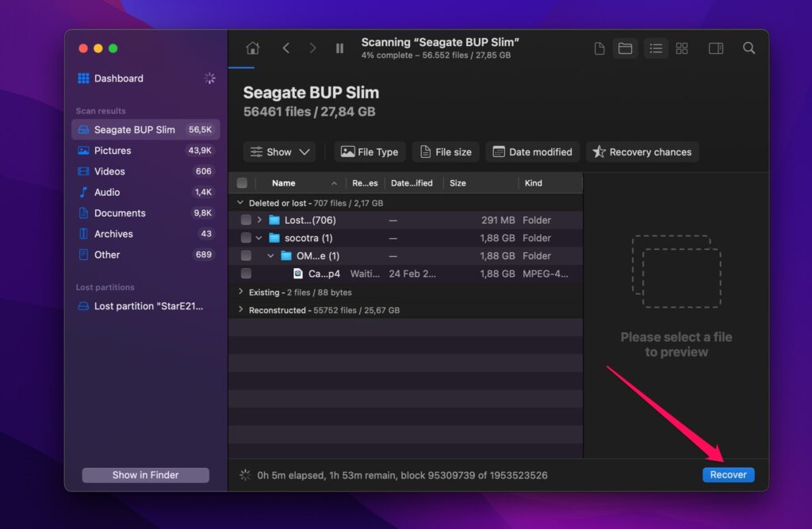Select Seagate BUP Slim scan result
The image size is (812, 529).
click(x=146, y=129)
